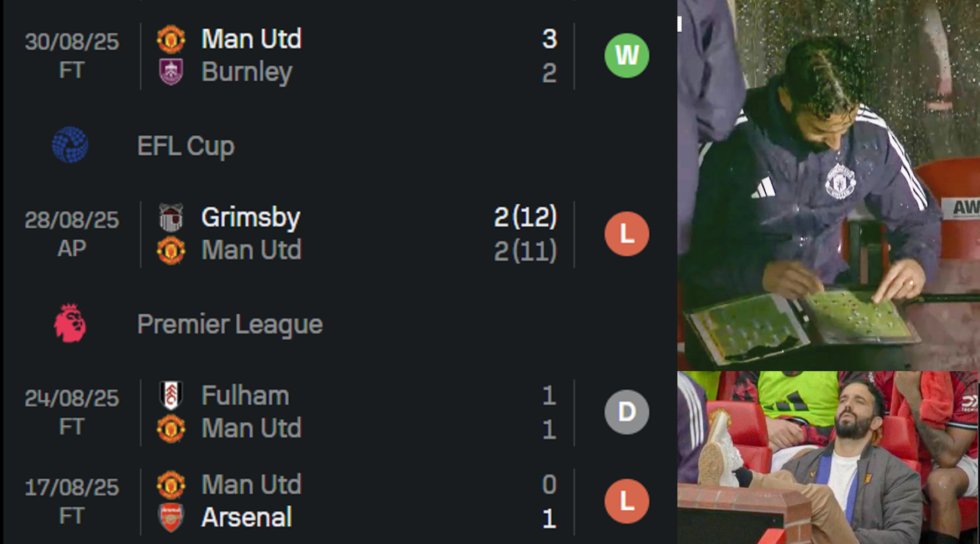This screenshot has height=544, width=980.
Task: Click the Fulham club crest
Action: 171,395
